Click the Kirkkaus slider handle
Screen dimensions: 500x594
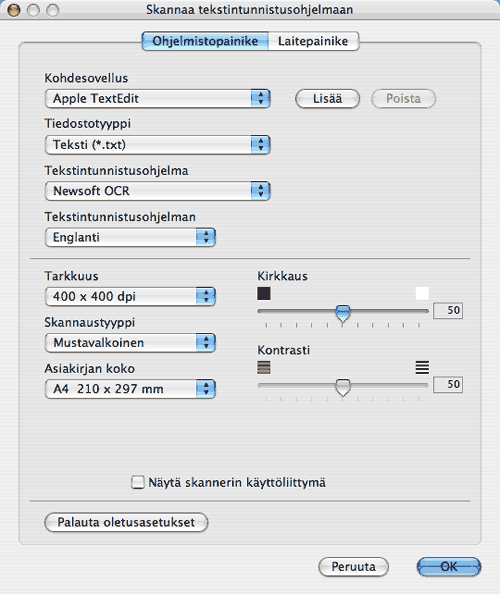(x=343, y=313)
